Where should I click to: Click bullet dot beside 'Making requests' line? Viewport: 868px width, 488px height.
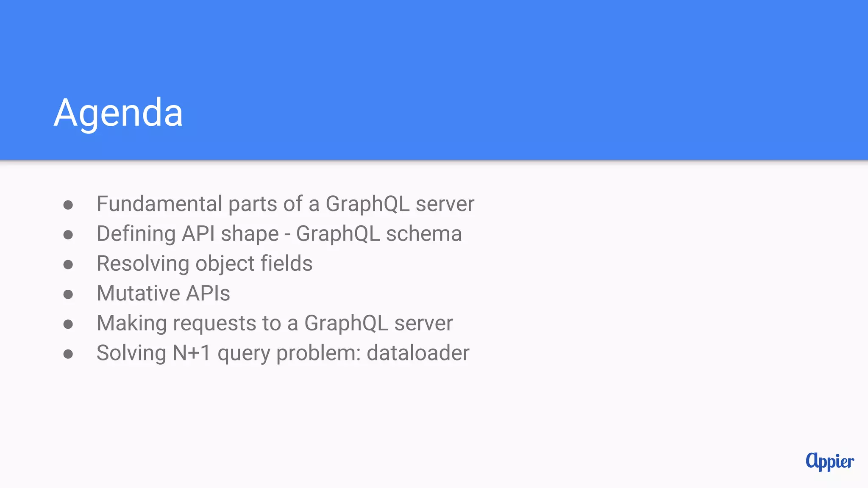pyautogui.click(x=68, y=324)
